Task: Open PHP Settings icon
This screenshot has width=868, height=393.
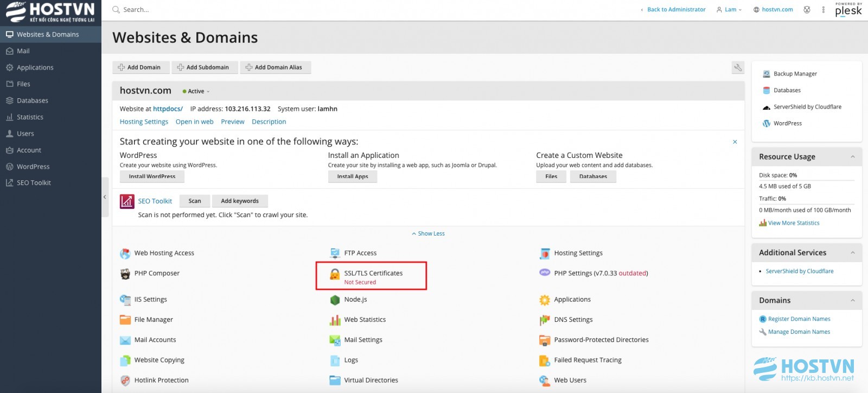Action: click(x=545, y=272)
